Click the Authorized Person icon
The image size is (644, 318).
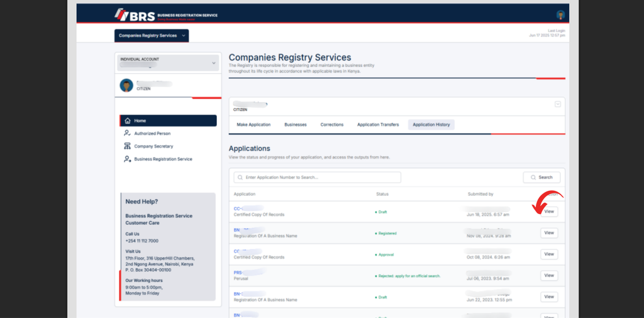tap(127, 133)
